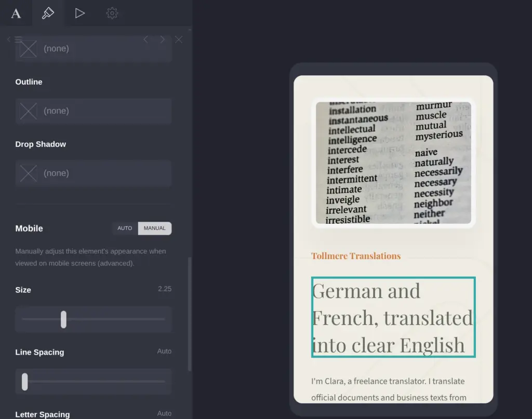Image resolution: width=532 pixels, height=419 pixels.
Task: Click the panel's vertical scrollbar thumb
Action: coord(190,314)
